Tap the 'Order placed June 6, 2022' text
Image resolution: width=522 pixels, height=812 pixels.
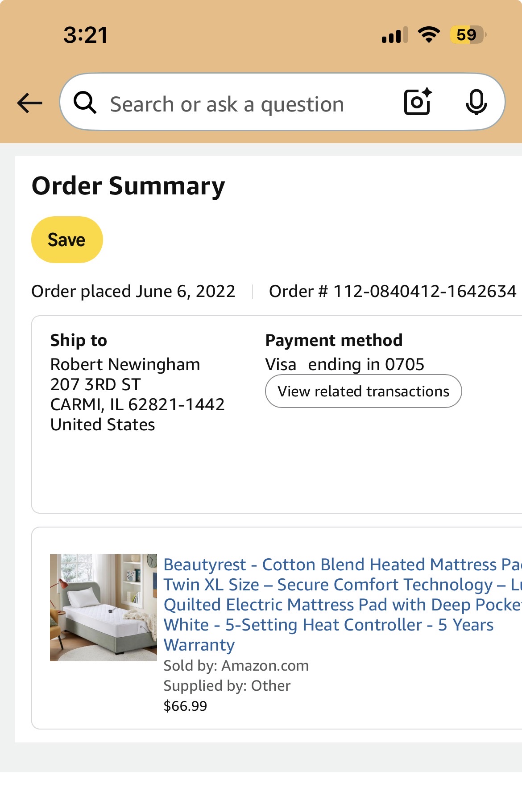133,291
